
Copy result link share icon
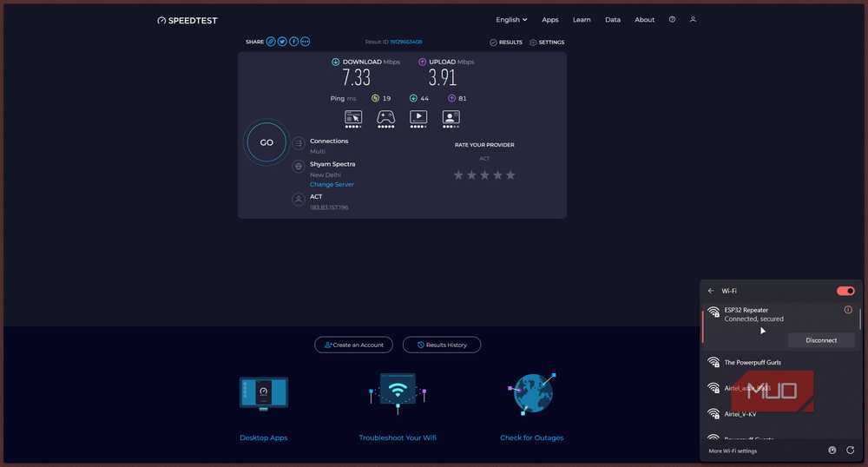(x=271, y=42)
